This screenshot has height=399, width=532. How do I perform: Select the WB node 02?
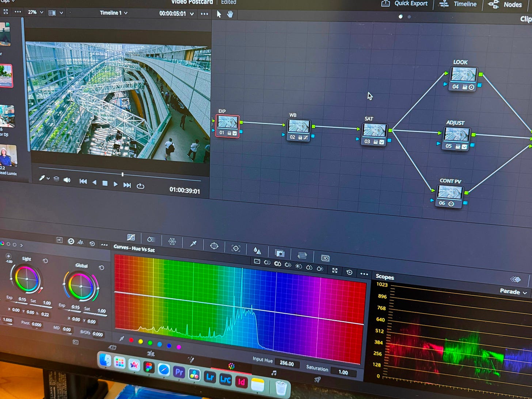tap(299, 130)
